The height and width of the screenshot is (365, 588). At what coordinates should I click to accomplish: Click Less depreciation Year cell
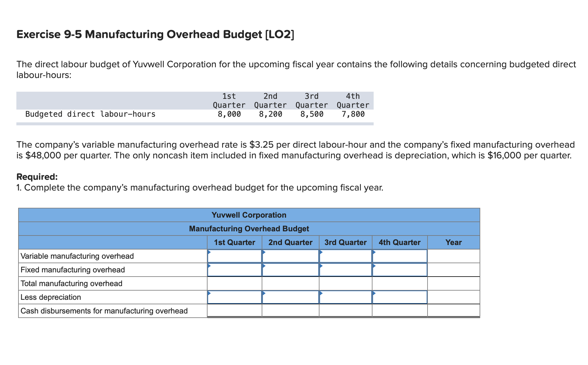[454, 297]
